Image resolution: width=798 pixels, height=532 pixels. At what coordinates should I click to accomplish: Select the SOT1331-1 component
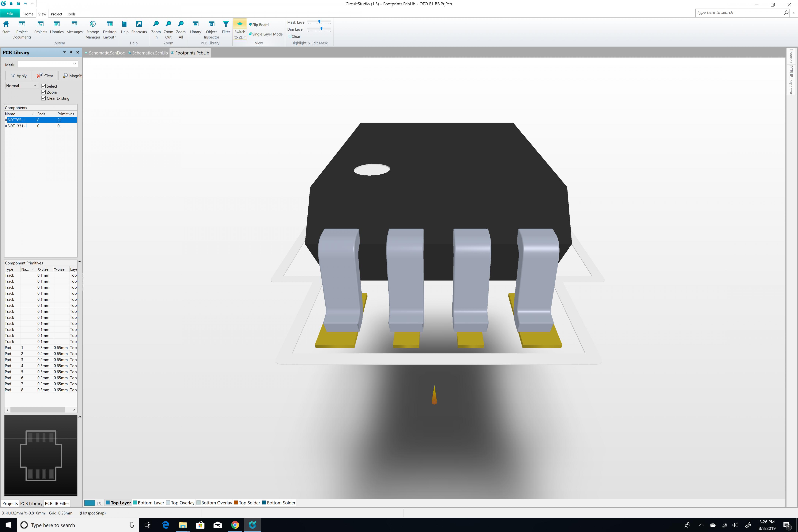pos(41,126)
